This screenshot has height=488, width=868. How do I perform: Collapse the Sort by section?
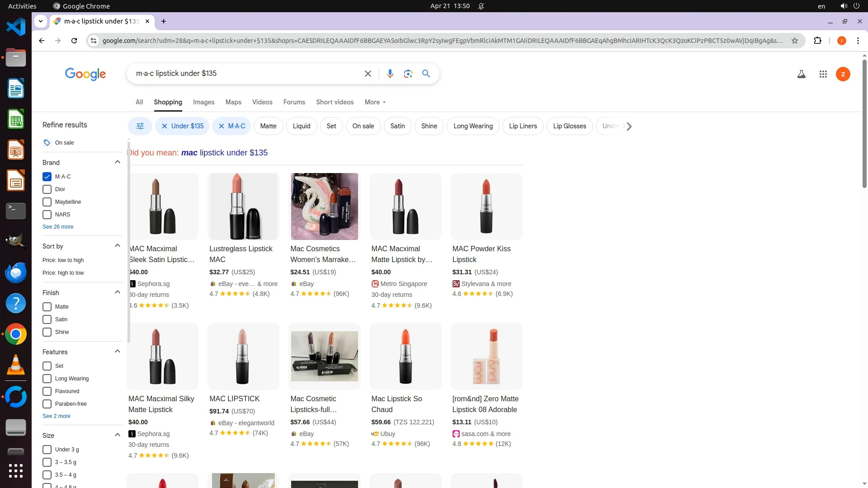118,246
